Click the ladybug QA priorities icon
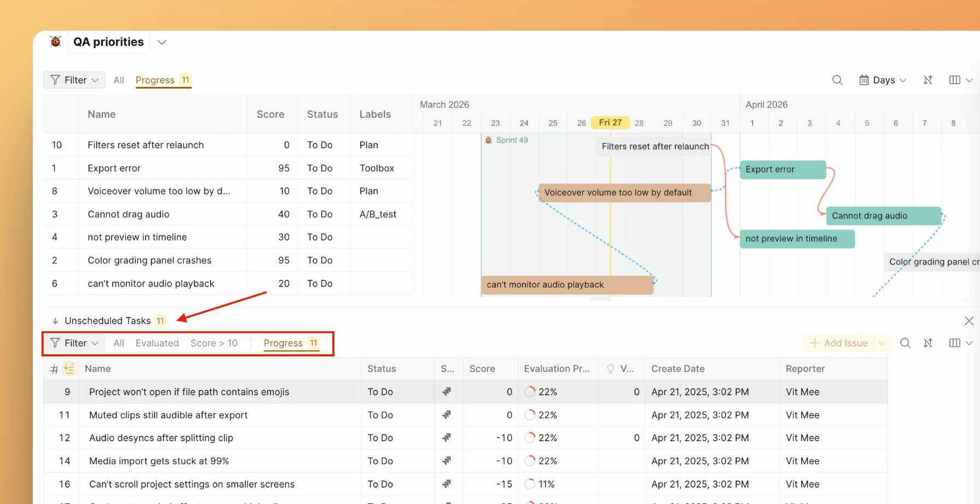Image resolution: width=980 pixels, height=504 pixels. (55, 42)
